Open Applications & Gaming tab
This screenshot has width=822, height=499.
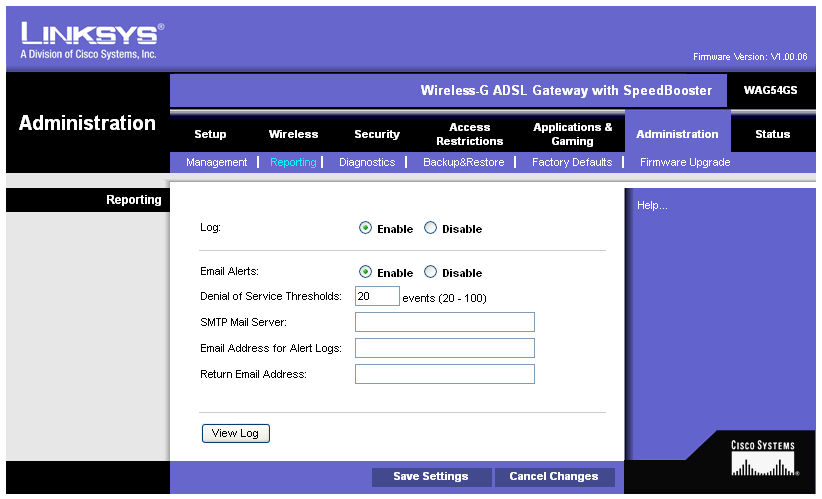pos(572,134)
